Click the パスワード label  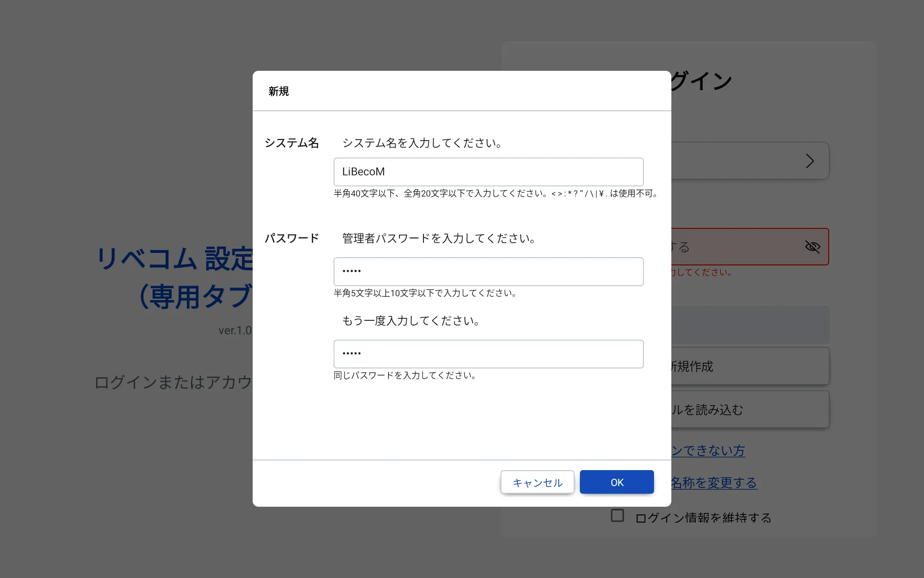click(292, 238)
